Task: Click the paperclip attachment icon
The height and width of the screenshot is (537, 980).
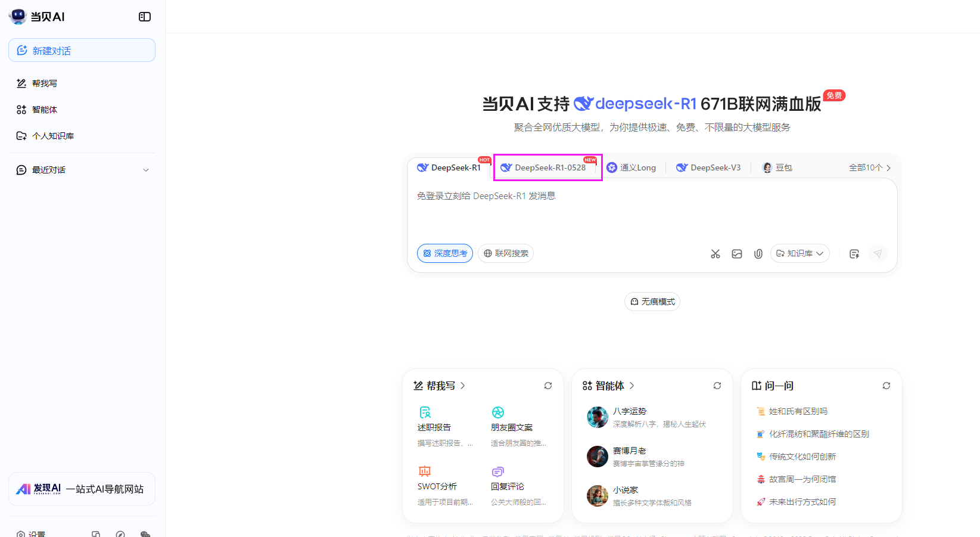Action: [x=758, y=254]
